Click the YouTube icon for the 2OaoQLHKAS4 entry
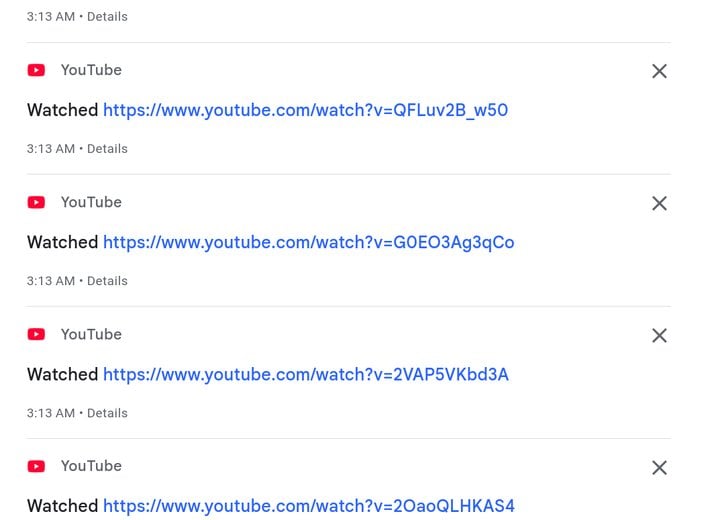The width and height of the screenshot is (720, 520). coord(36,466)
